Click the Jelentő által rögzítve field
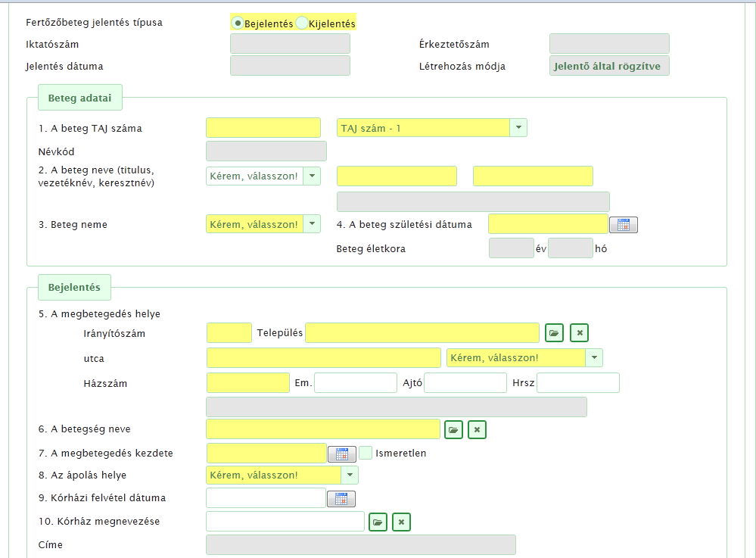The image size is (756, 558). (609, 66)
